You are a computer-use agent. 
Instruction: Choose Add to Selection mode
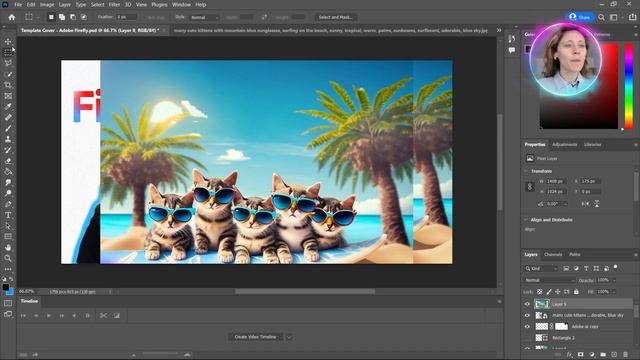coord(62,17)
